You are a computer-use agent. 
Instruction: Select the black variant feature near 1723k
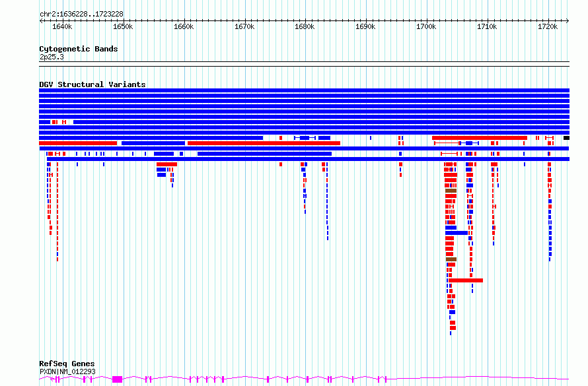pyautogui.click(x=567, y=138)
